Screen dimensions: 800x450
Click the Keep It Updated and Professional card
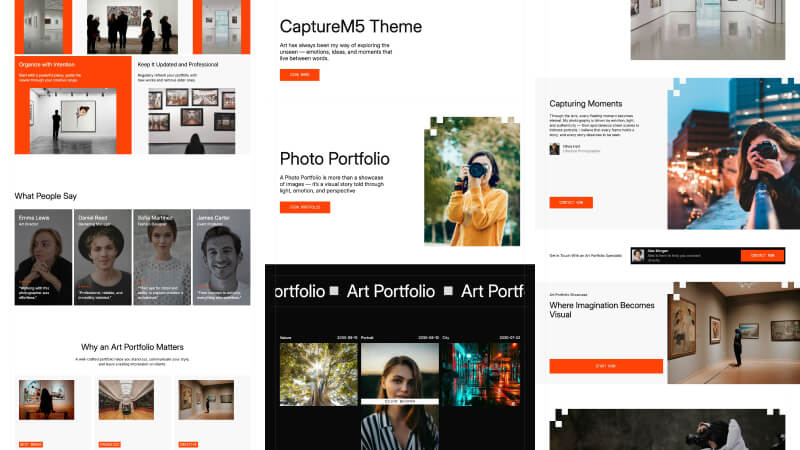[x=191, y=105]
